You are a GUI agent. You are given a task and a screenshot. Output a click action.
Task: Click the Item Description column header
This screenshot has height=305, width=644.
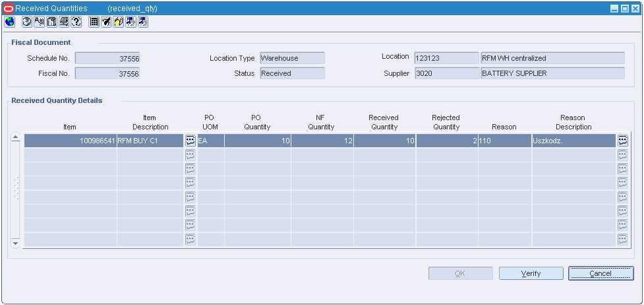tap(150, 122)
